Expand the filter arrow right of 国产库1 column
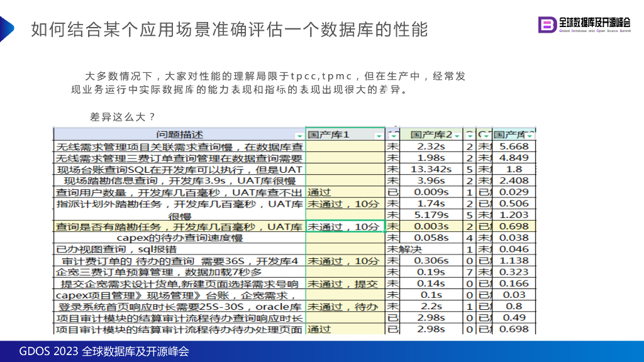 point(394,136)
